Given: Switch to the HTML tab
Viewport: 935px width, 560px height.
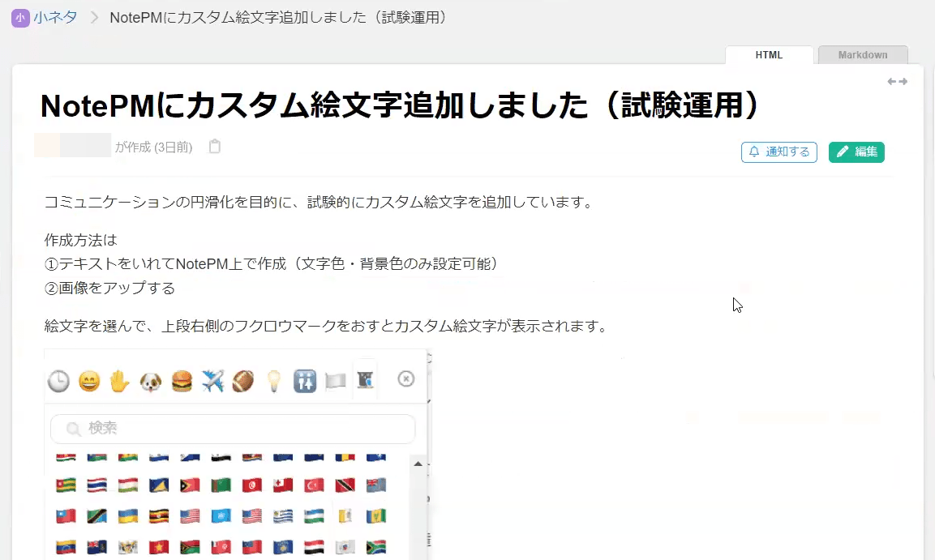Looking at the screenshot, I should 769,55.
